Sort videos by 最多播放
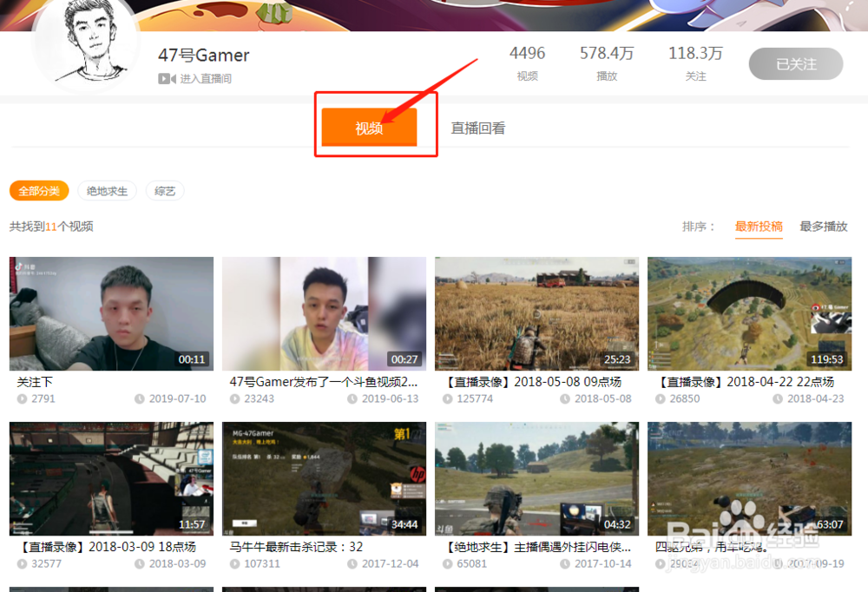The image size is (868, 592). pyautogui.click(x=823, y=227)
